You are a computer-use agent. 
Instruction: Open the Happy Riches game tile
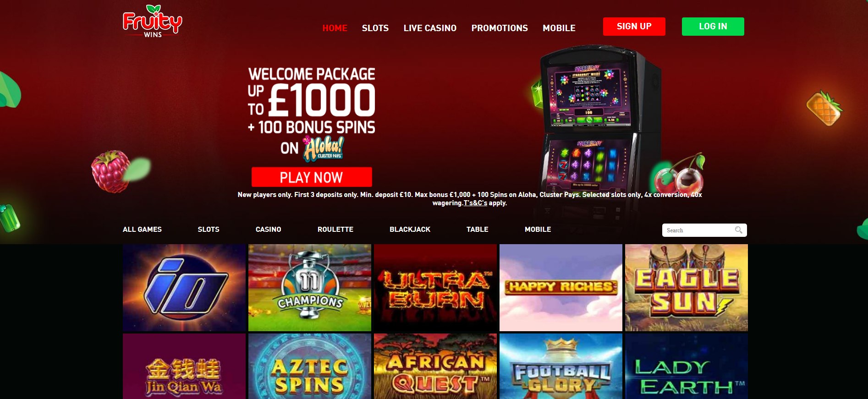pos(561,288)
